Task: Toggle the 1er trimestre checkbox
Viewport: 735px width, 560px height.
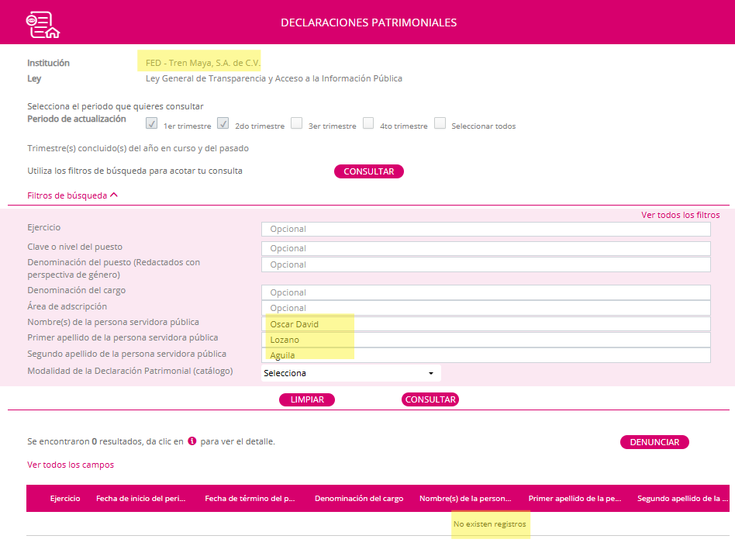Action: point(152,123)
